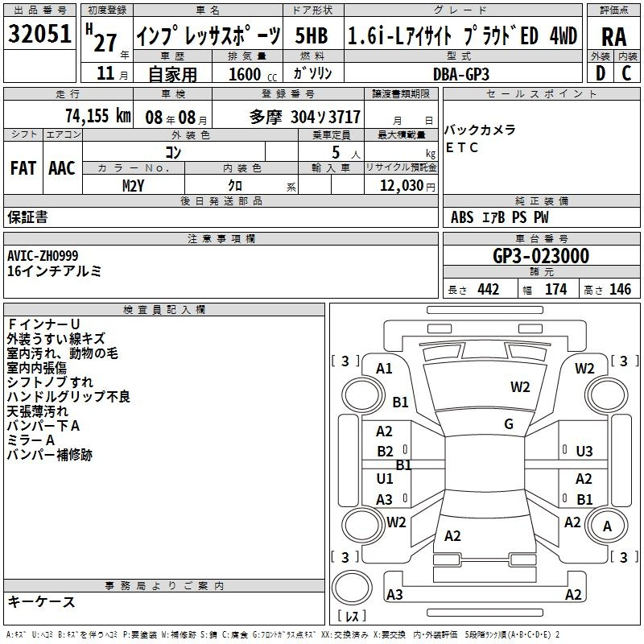The width and height of the screenshot is (644, 644).
Task: Select the note 16インチアルミ
Action: pos(54,271)
